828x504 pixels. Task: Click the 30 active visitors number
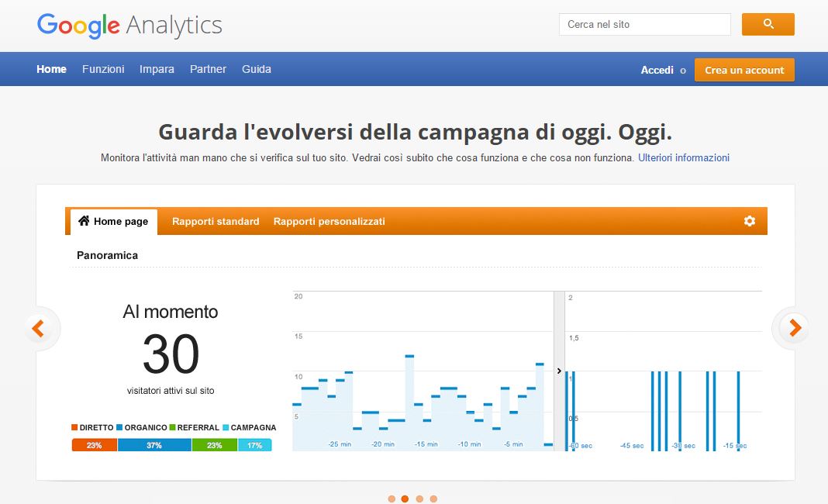point(171,354)
